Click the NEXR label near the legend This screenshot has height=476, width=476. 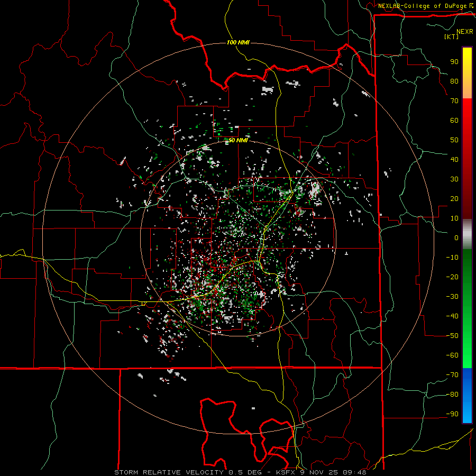point(465,32)
